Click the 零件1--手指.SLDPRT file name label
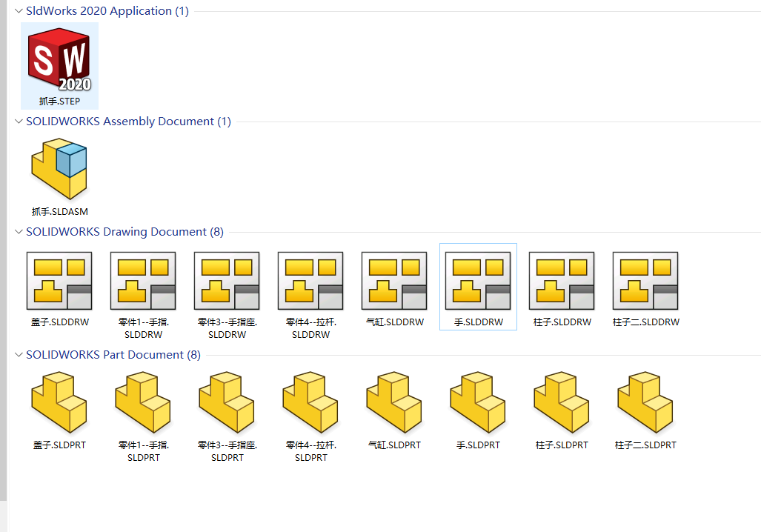This screenshot has width=761, height=532. [144, 451]
